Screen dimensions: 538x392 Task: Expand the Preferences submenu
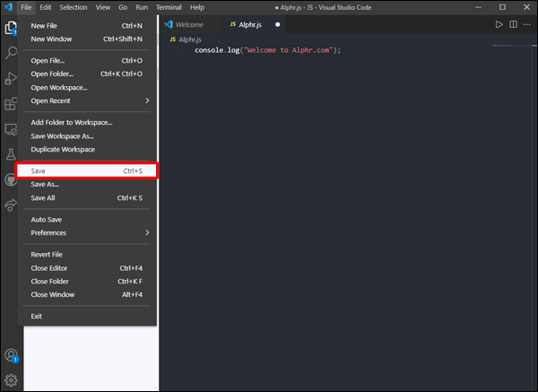point(87,232)
